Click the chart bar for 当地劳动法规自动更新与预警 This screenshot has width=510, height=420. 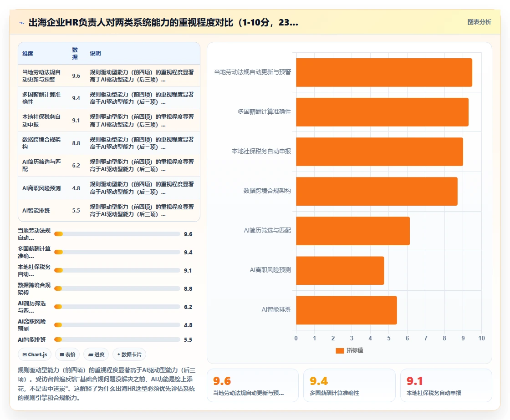pyautogui.click(x=384, y=72)
